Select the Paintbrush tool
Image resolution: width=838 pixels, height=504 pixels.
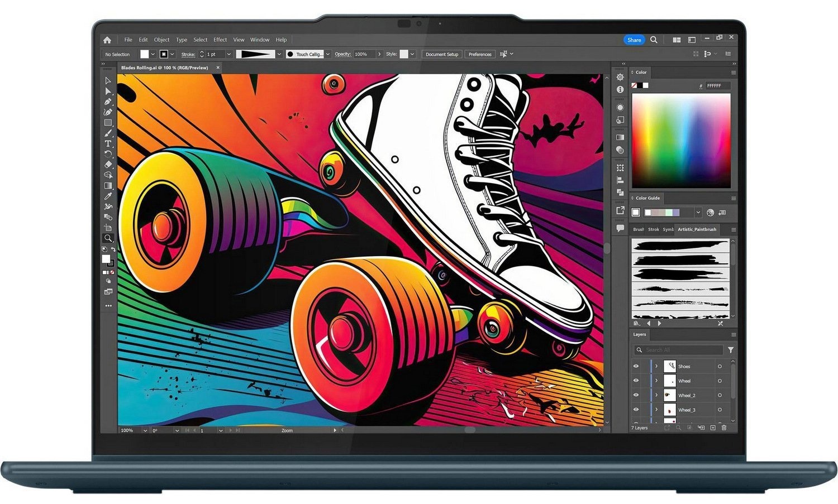pos(108,133)
